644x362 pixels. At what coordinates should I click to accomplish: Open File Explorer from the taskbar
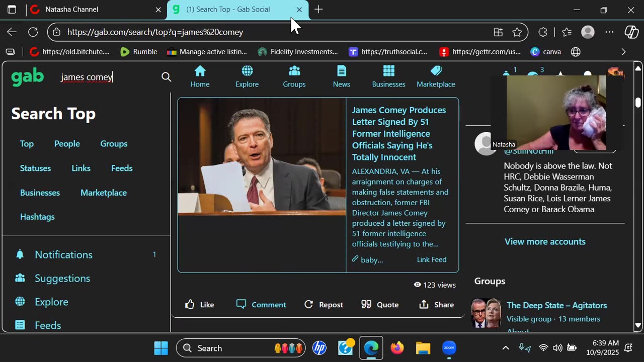pos(423,348)
